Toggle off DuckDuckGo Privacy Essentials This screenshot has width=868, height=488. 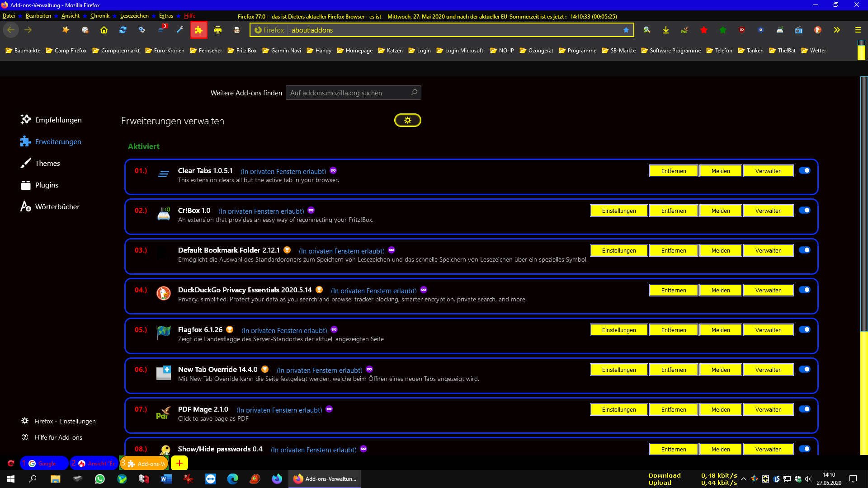pos(805,290)
